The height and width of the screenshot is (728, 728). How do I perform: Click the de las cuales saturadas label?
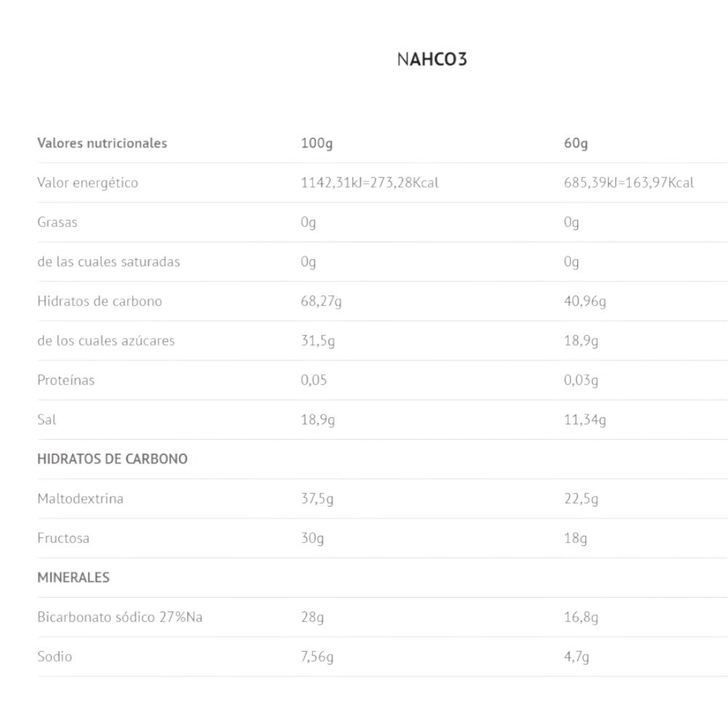[x=108, y=261]
